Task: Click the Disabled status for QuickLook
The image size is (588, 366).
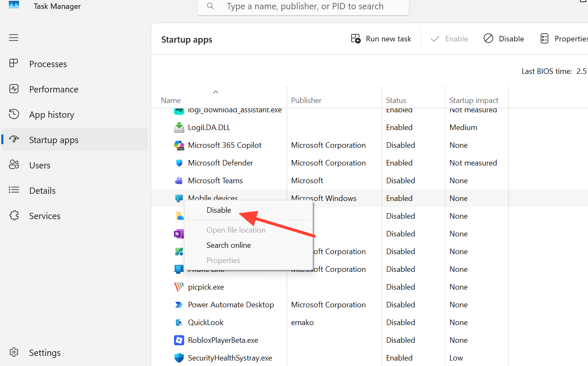Action: [x=400, y=323]
